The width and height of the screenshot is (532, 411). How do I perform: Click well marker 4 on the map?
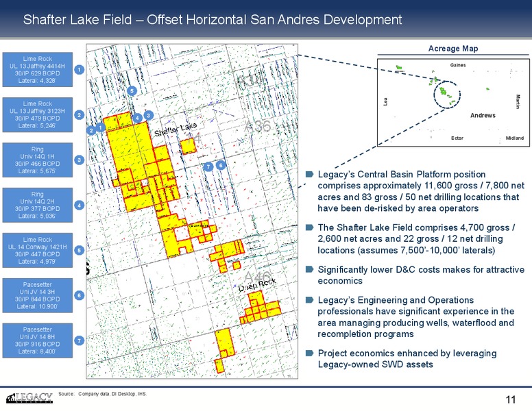137,118
